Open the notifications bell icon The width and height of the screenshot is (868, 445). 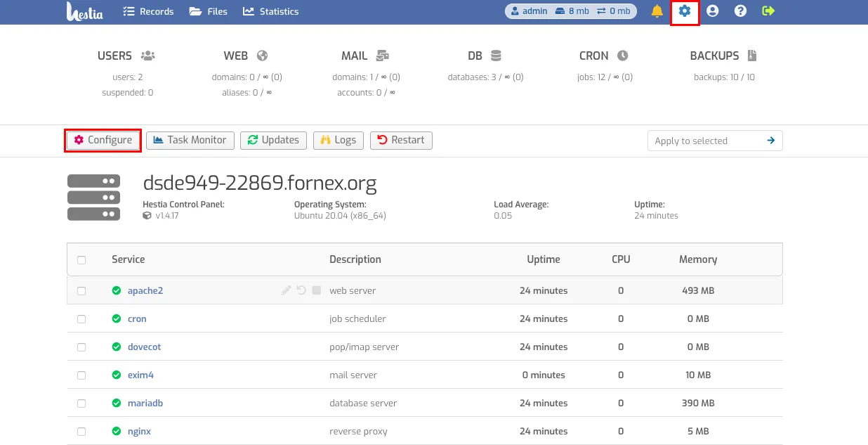pyautogui.click(x=657, y=11)
